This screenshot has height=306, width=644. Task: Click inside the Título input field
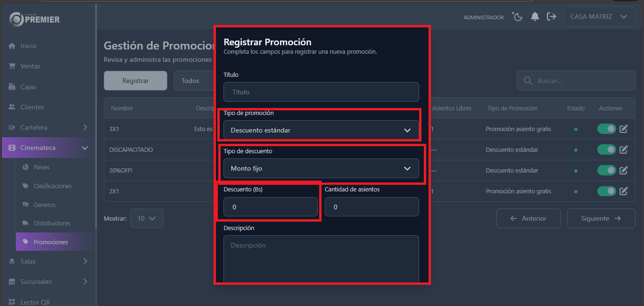[321, 92]
